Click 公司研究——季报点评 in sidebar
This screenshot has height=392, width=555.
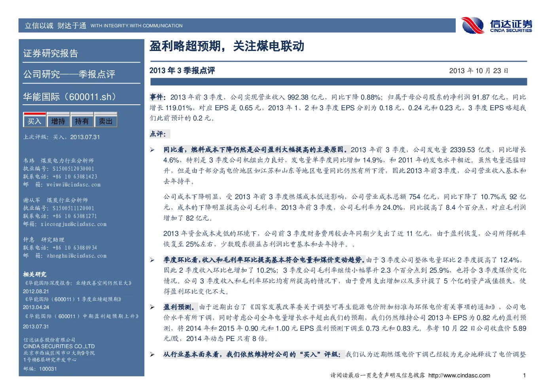(69, 74)
